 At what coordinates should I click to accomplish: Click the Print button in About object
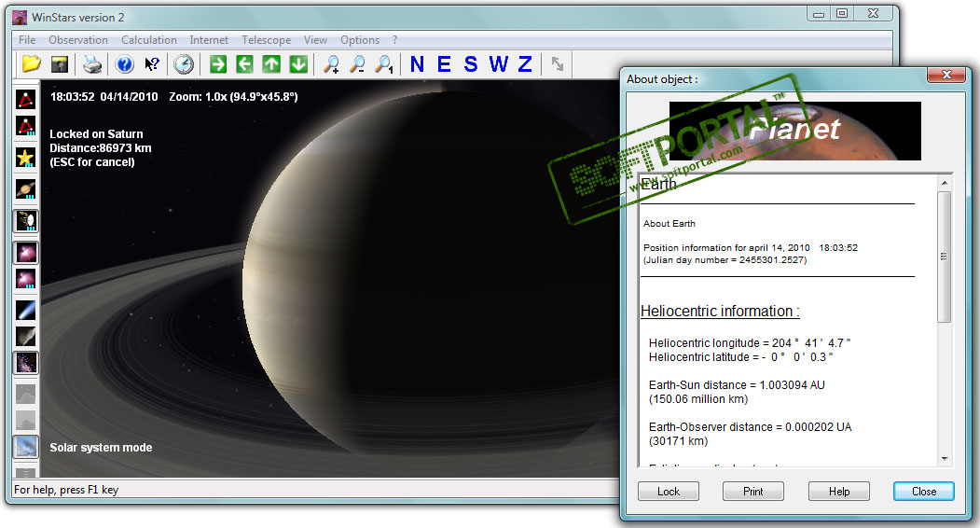(x=753, y=492)
